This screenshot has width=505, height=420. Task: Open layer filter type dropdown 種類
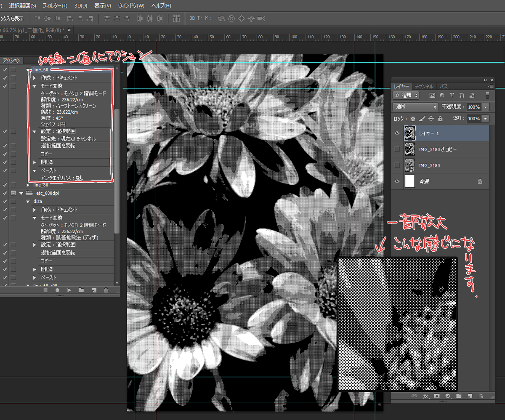click(x=407, y=96)
